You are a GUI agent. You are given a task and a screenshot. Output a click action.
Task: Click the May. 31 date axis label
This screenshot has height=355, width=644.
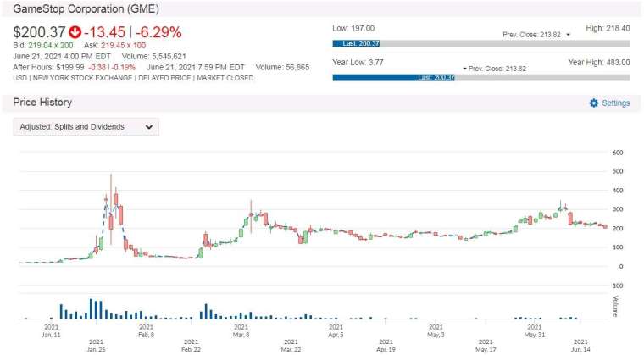point(535,331)
